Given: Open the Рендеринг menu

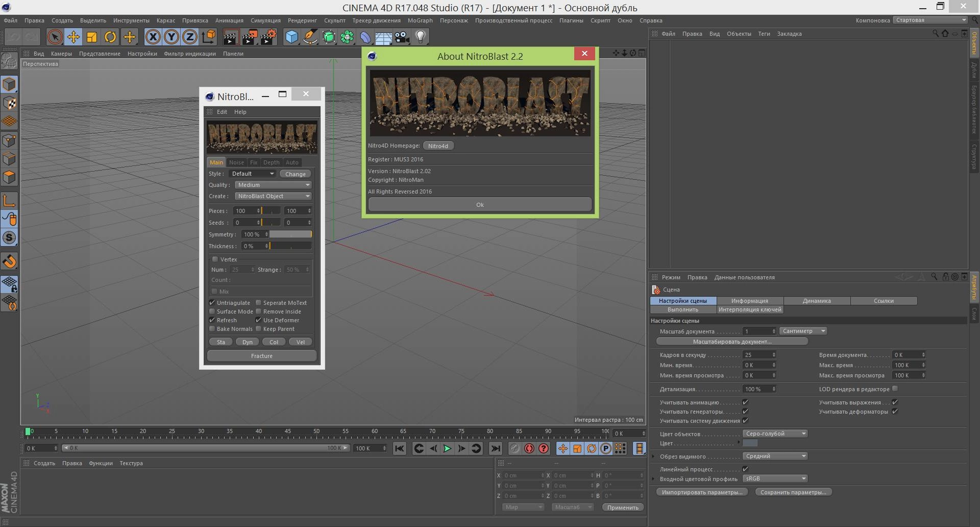Looking at the screenshot, I should pos(302,20).
